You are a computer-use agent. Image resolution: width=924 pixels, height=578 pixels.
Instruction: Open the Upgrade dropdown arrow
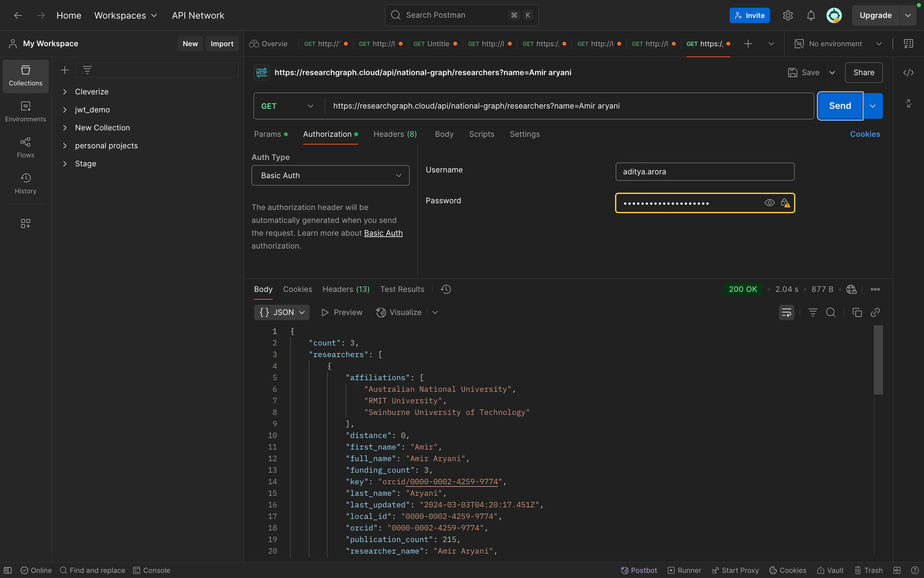908,15
